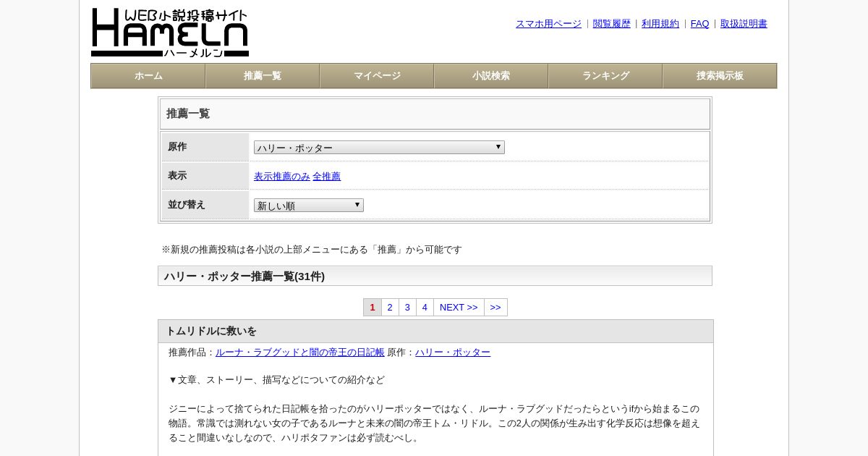Expand the 原作 dropdown showing ハリー・ポッター
868x456 pixels.
pos(379,148)
